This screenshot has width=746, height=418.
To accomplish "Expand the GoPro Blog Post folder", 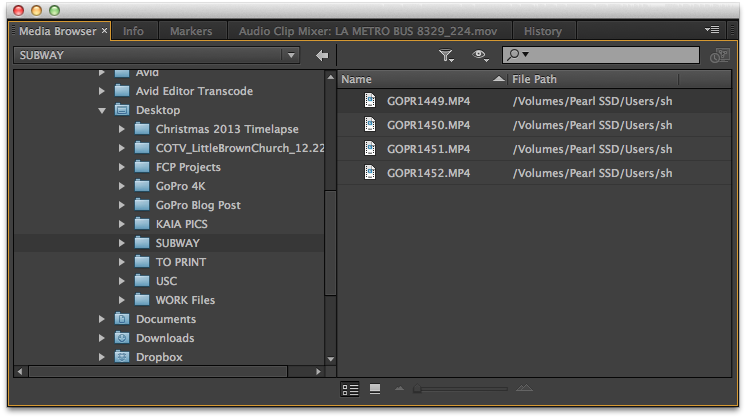I will (121, 205).
